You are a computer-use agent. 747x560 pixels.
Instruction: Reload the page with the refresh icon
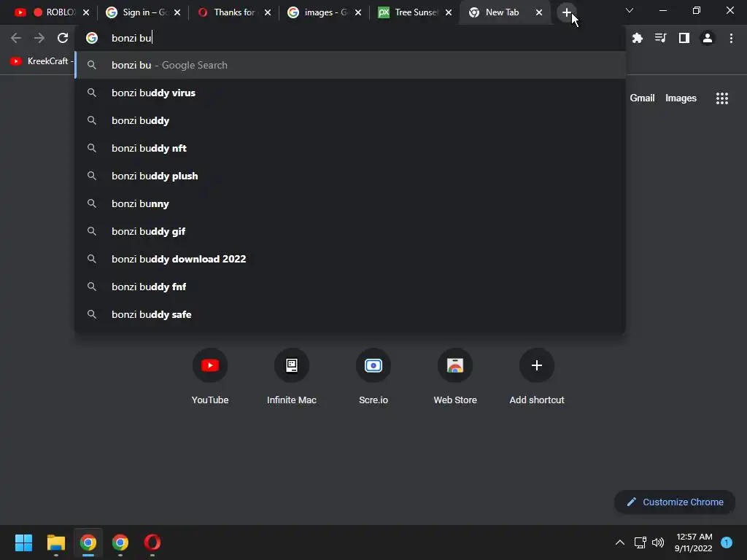click(63, 38)
